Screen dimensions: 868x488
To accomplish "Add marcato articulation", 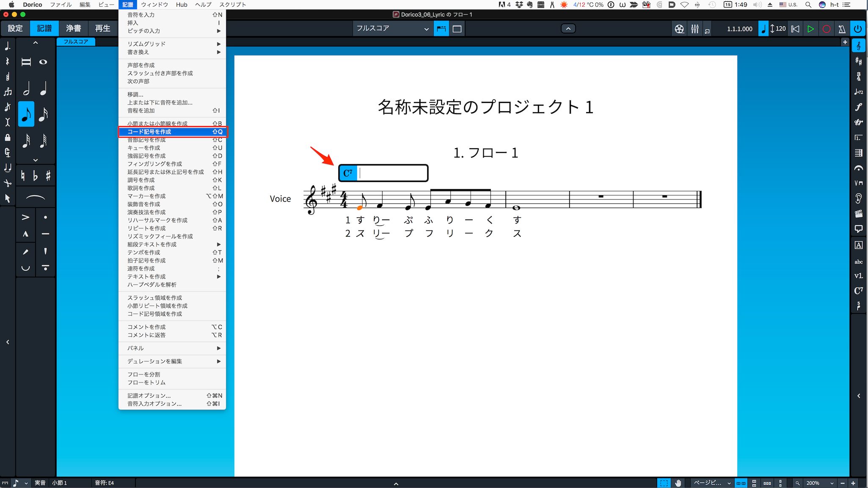I will pyautogui.click(x=26, y=234).
